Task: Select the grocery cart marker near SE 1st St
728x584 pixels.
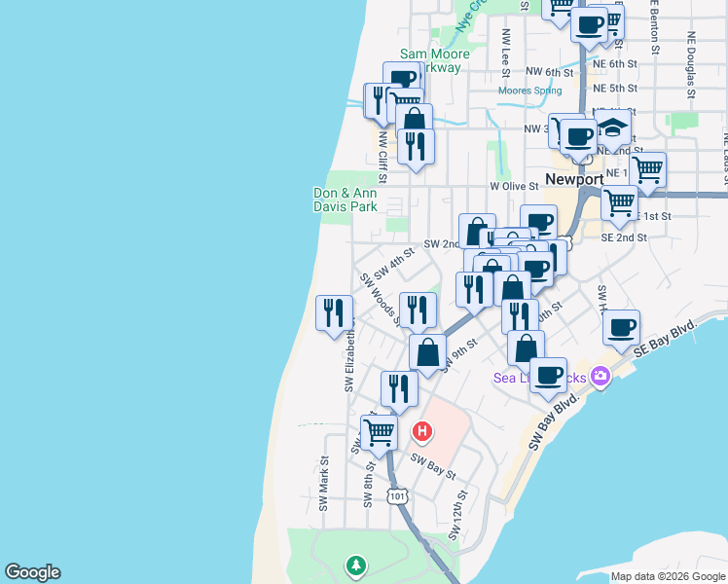Action: pos(619,205)
